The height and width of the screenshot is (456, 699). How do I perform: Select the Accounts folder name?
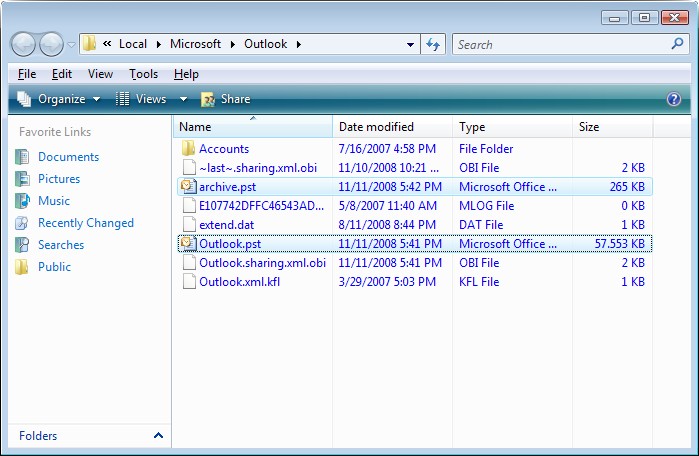tap(224, 149)
